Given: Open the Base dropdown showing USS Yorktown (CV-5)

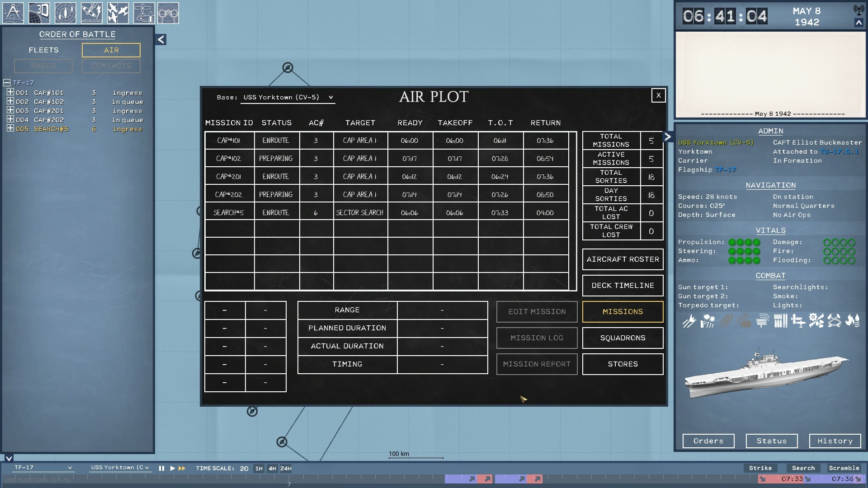Looking at the screenshot, I should (288, 97).
